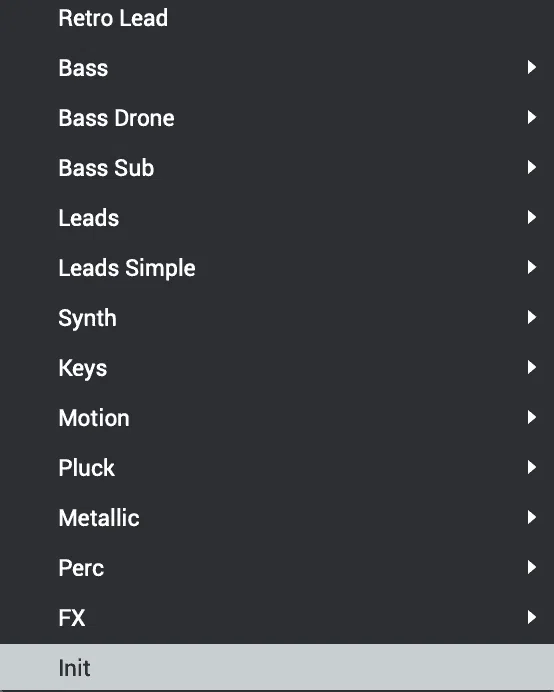Expand the FX submenu arrow

[x=532, y=617]
